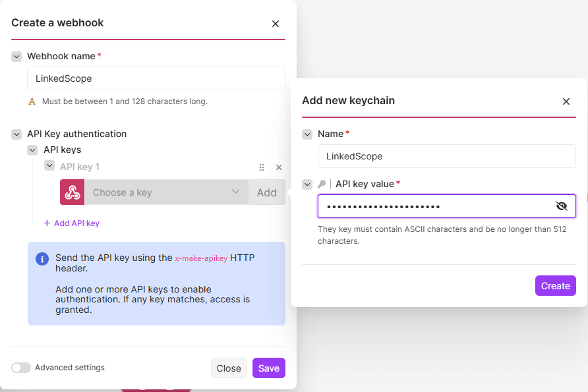588x392 pixels.
Task: Click the warning icon under Webhook name
Action: (x=32, y=101)
